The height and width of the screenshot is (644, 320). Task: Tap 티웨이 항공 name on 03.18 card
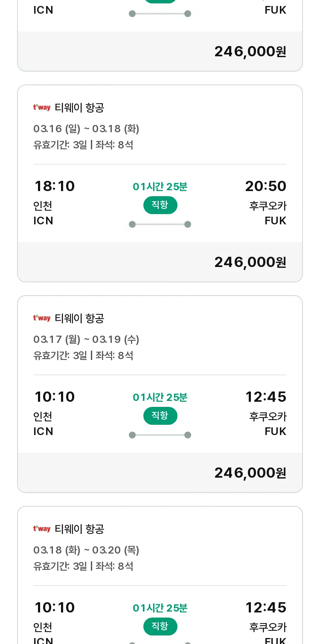79,529
